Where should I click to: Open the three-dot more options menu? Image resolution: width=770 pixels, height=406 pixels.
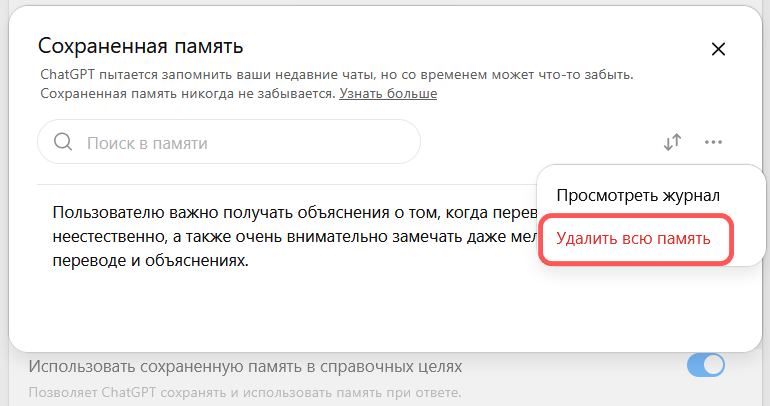pos(713,142)
